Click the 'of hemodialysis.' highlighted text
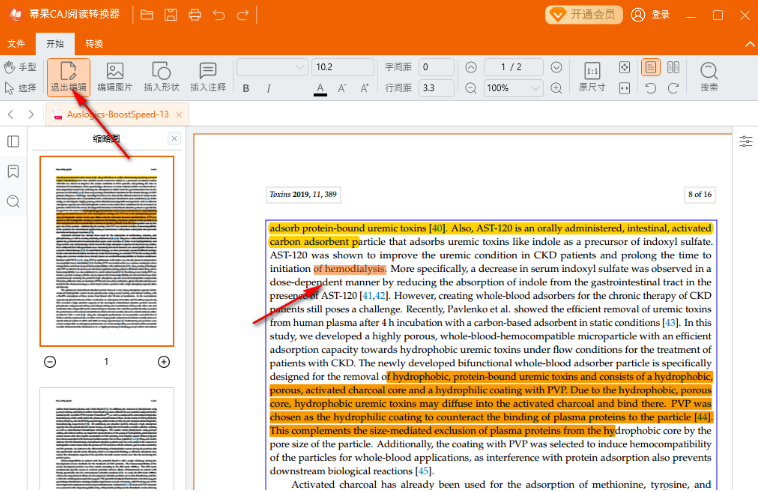This screenshot has width=758, height=492. pyautogui.click(x=350, y=269)
